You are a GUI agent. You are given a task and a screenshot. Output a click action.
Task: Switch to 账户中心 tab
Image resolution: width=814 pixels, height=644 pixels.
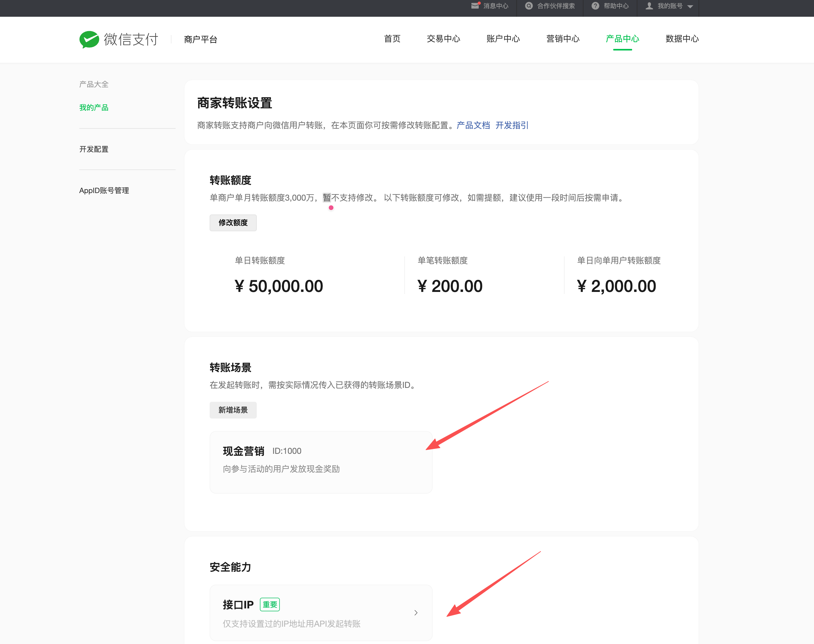coord(503,39)
